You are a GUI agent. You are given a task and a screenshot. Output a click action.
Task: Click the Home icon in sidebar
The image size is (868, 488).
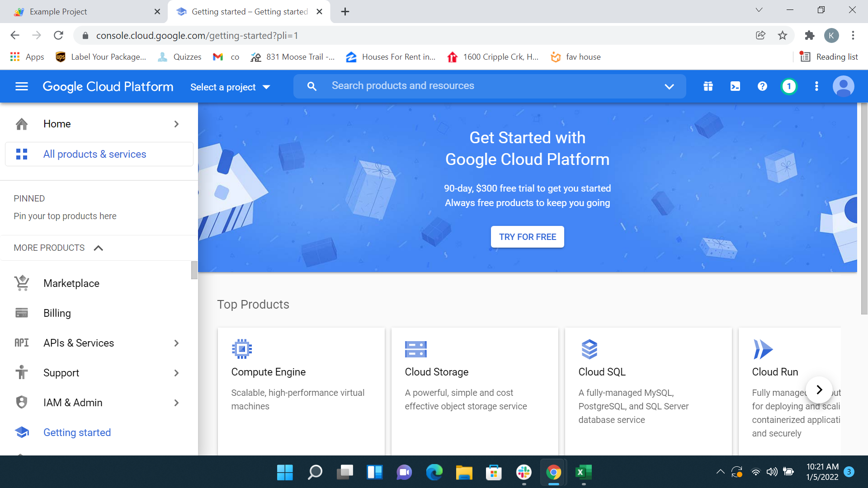tap(22, 124)
